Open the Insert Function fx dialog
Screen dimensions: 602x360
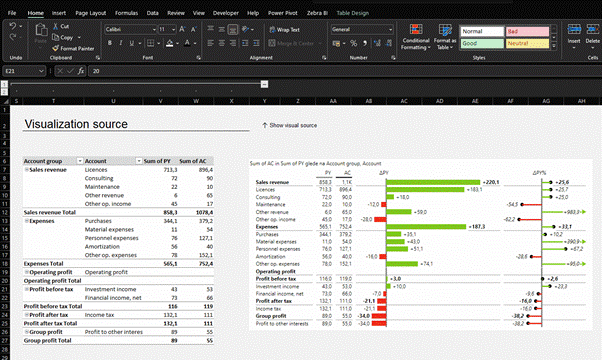click(x=81, y=71)
